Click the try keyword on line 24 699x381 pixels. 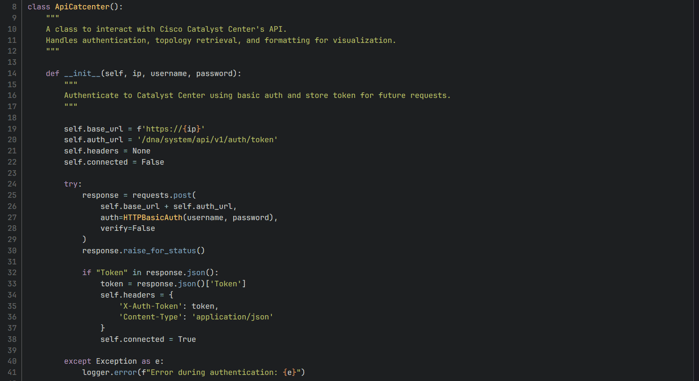pos(73,184)
